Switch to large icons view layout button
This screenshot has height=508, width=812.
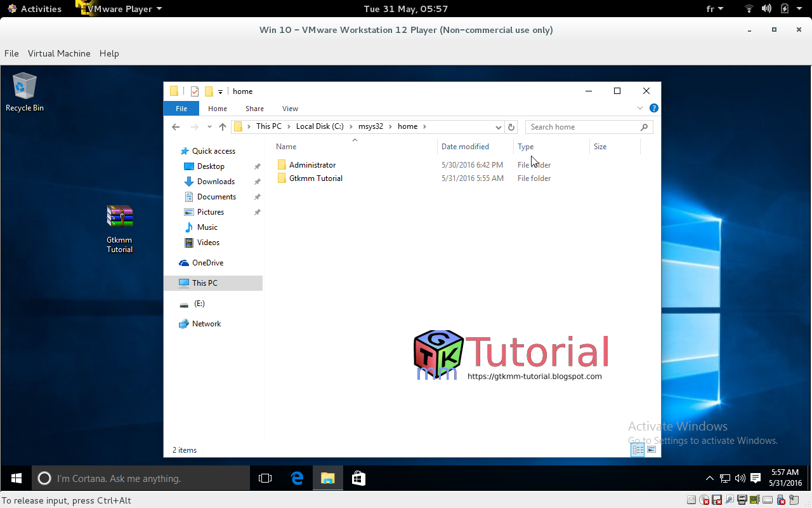pyautogui.click(x=652, y=450)
